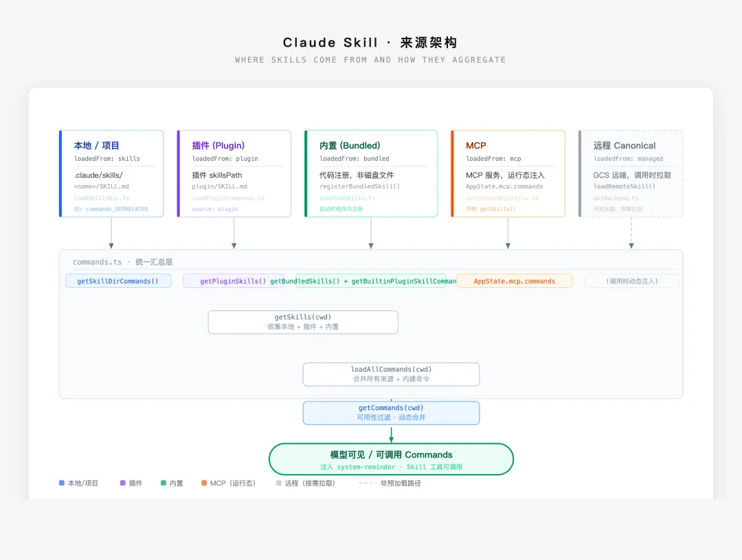Click the 合并所有来源 + 内建命令 caption
This screenshot has width=742, height=560.
(391, 379)
